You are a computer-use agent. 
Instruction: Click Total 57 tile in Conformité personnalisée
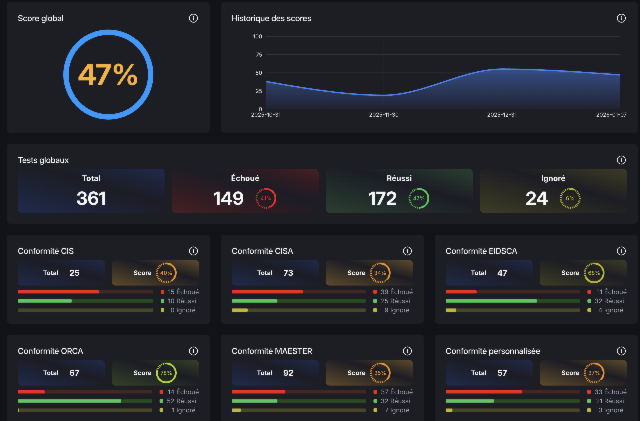coord(489,373)
